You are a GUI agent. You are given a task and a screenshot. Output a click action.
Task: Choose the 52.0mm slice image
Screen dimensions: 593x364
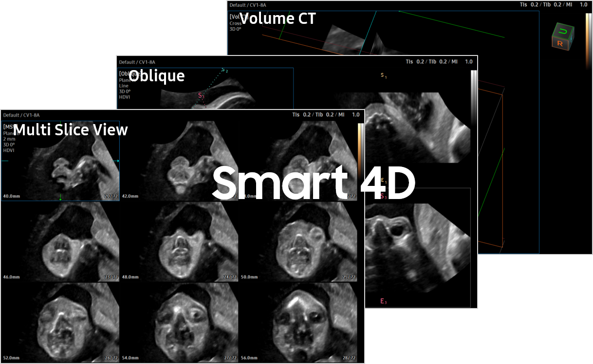click(x=60, y=321)
